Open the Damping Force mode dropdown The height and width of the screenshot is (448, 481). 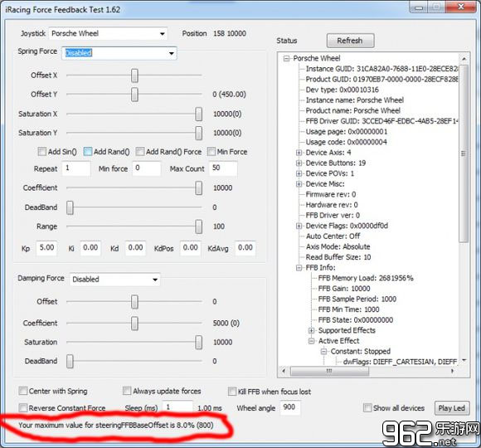tap(115, 280)
